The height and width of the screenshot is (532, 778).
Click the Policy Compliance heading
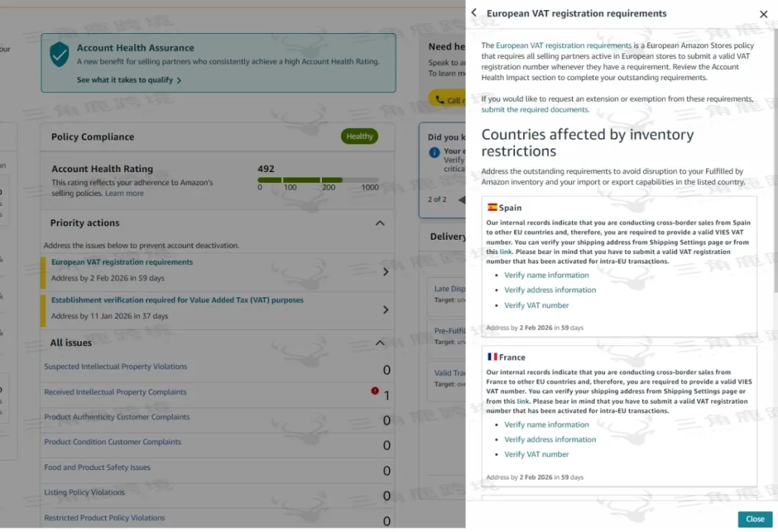(x=93, y=137)
